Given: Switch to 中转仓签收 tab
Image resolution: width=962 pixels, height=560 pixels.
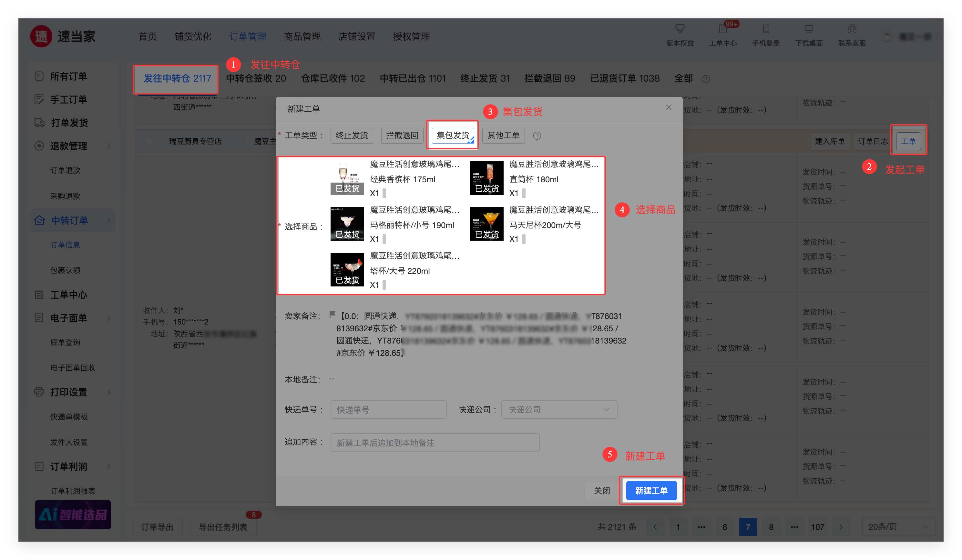Looking at the screenshot, I should (256, 79).
